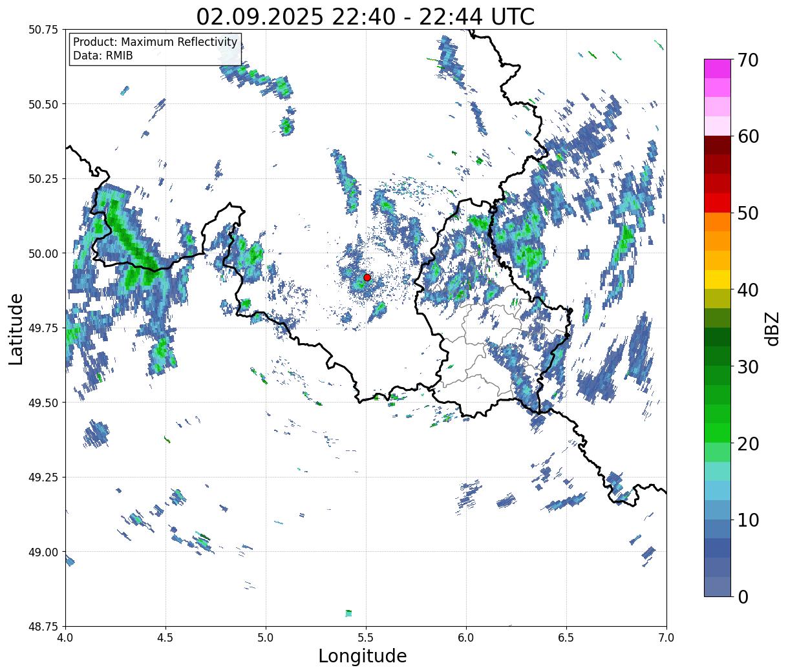
Task: Click the 0 tick on the colorbar
Action: point(743,596)
